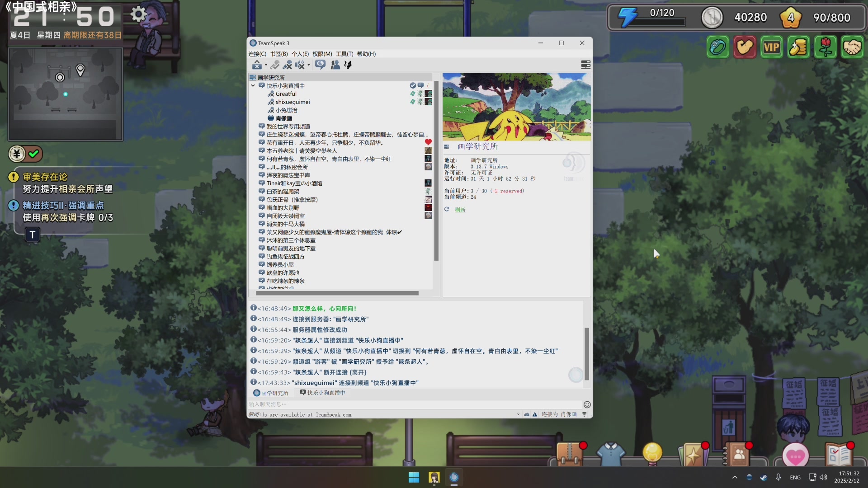Click the chat log vertical scrollbar
Viewport: 868px width, 488px height.
point(587,354)
